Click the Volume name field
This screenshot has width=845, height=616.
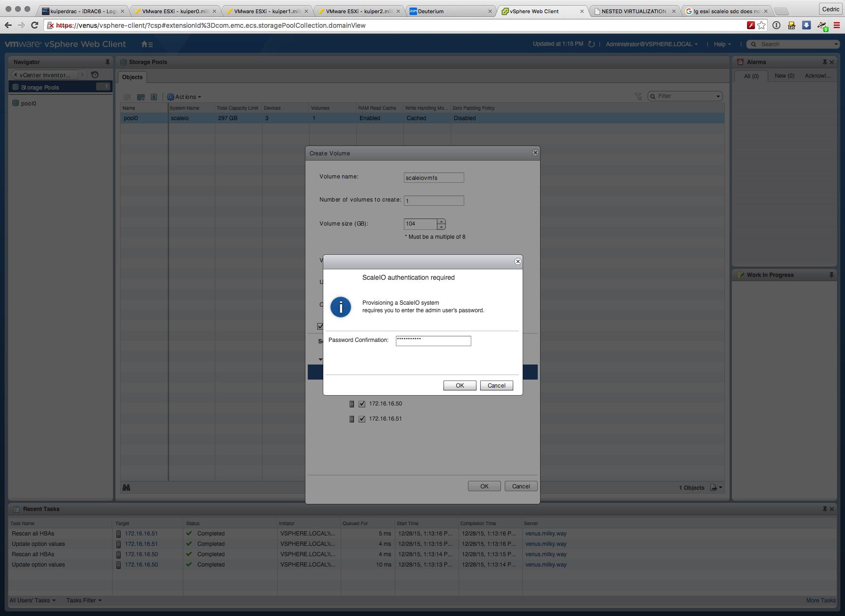point(434,178)
